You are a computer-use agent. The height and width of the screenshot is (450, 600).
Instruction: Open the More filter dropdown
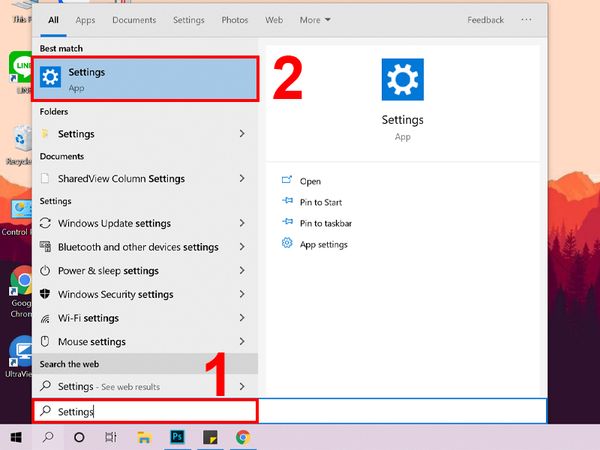coord(315,20)
